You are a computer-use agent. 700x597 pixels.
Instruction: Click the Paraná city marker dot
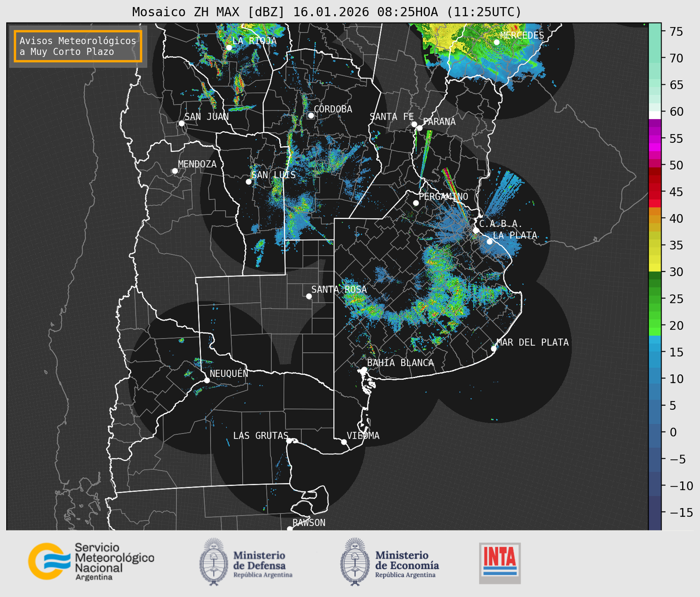pyautogui.click(x=420, y=128)
